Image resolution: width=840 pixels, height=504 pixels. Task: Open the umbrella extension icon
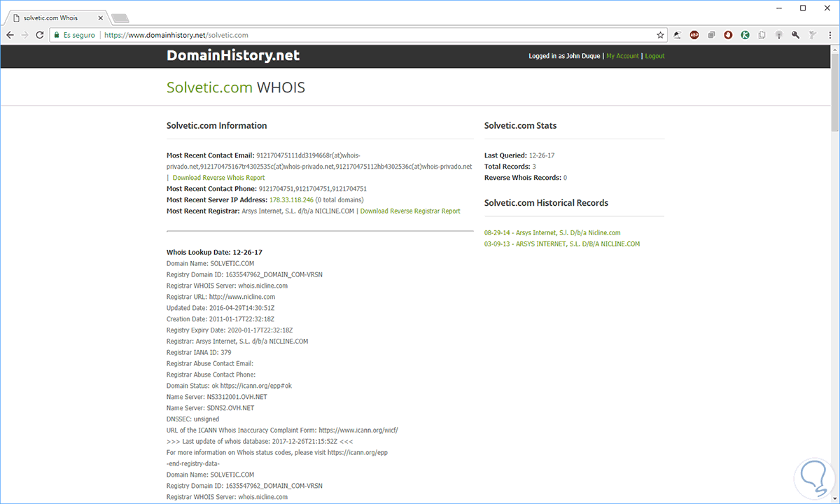pos(678,34)
